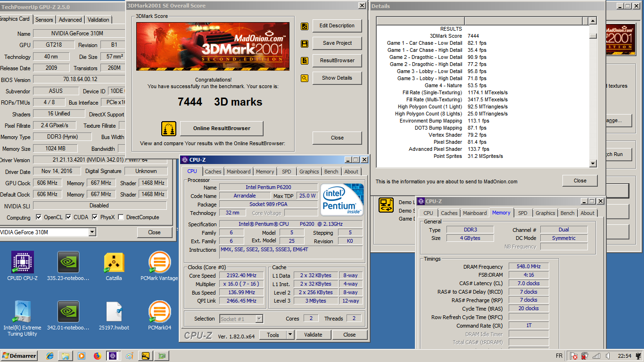Click the network signal tray icon
Screen dimensions: 644x362
point(596,356)
